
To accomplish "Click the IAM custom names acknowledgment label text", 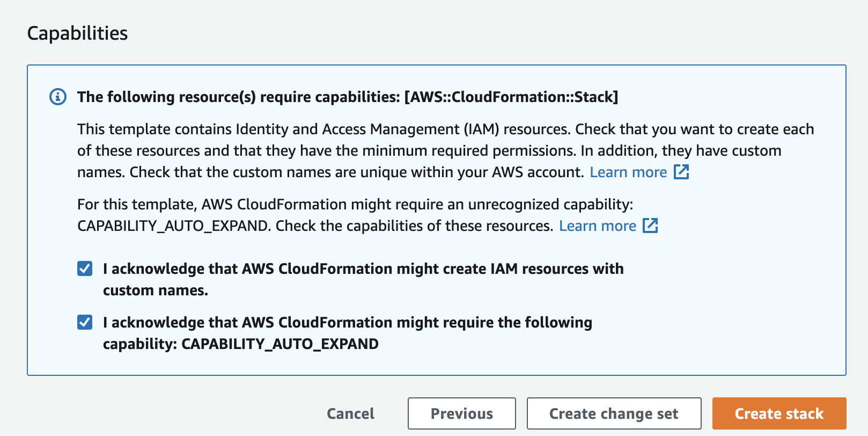I will pos(363,269).
